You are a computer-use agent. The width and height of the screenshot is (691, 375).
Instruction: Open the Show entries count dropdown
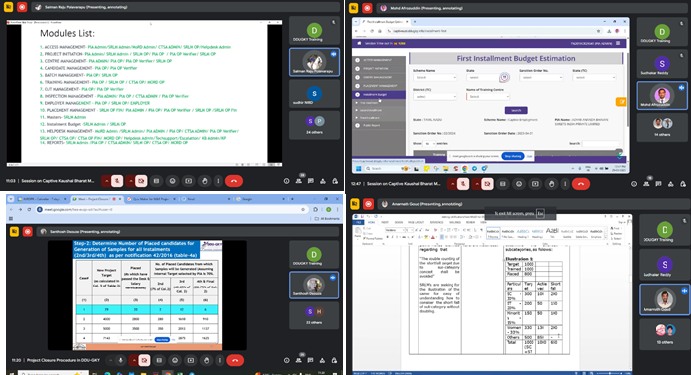429,144
